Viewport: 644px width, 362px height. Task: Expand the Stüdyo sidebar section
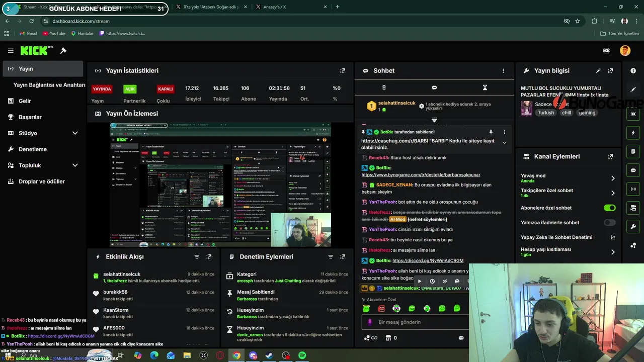[75, 133]
